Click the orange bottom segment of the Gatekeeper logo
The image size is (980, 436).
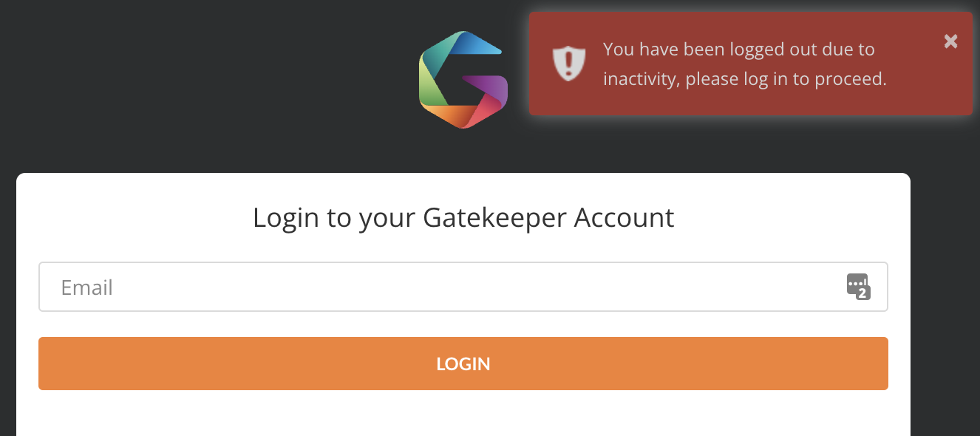coord(449,115)
